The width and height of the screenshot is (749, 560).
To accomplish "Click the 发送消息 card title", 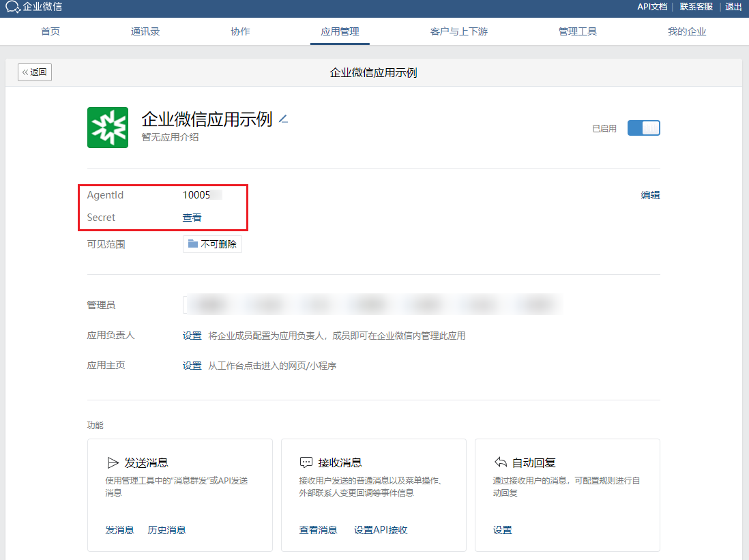I will pos(146,462).
